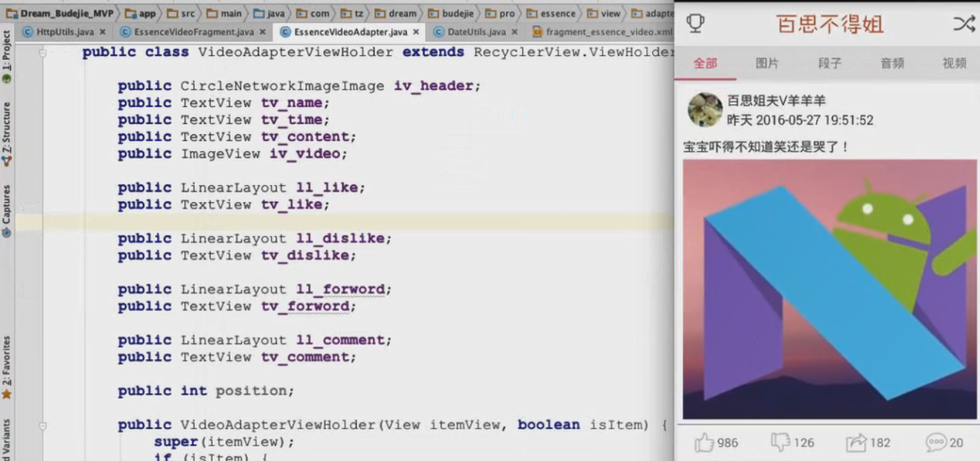Click Dream_Budejie_MVP breadcrumb
The image size is (980, 461).
click(60, 13)
